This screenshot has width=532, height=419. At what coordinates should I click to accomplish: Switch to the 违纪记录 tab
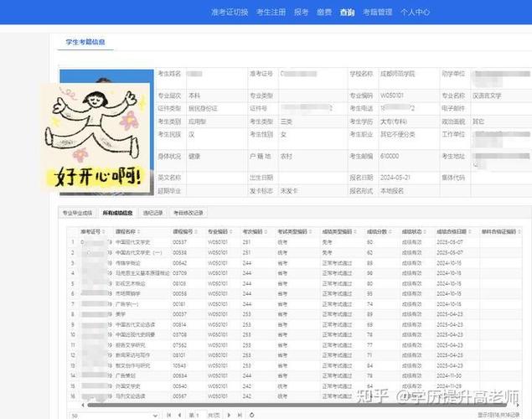pyautogui.click(x=153, y=213)
